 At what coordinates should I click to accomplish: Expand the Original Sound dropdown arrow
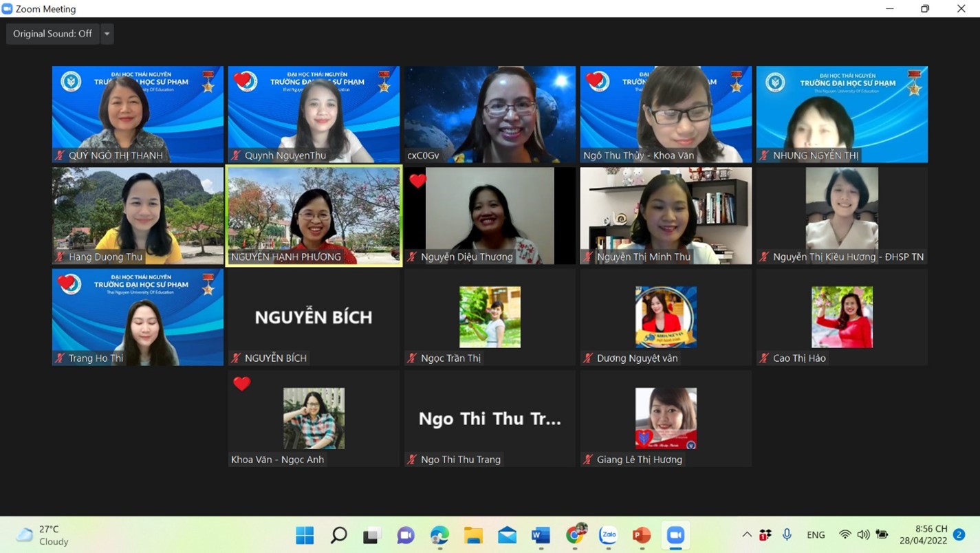click(107, 34)
